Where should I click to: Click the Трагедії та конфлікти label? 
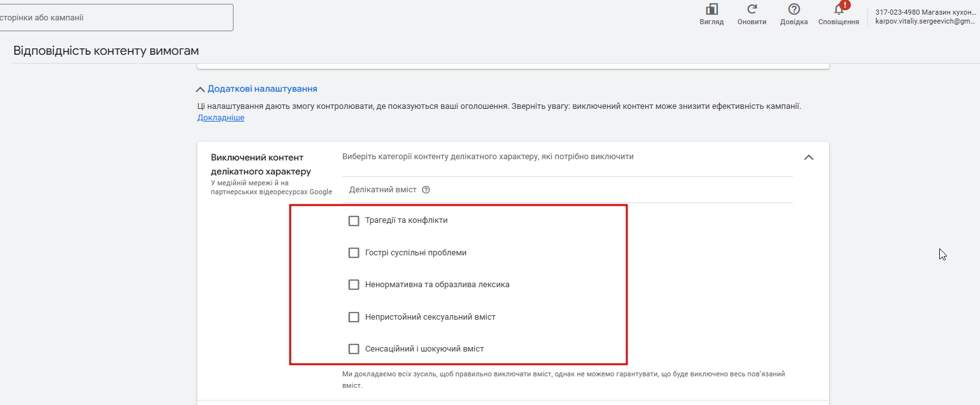406,220
